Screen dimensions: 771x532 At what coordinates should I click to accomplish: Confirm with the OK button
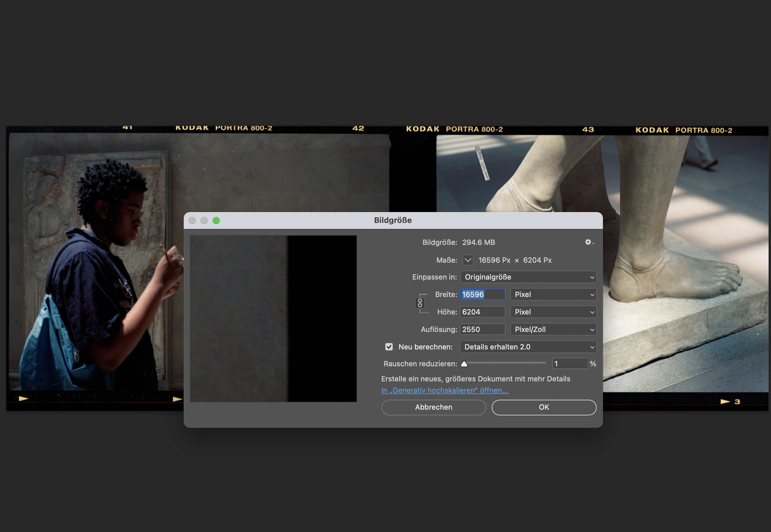(x=544, y=407)
